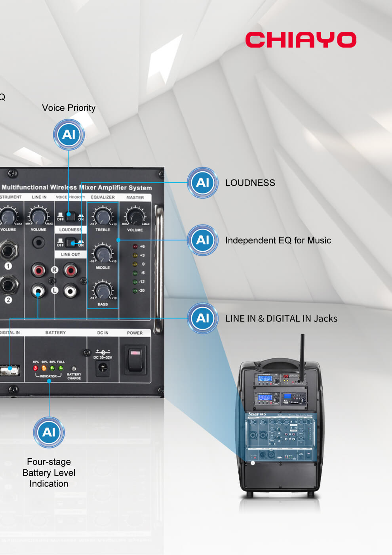Click the R channel circle label

(55, 270)
